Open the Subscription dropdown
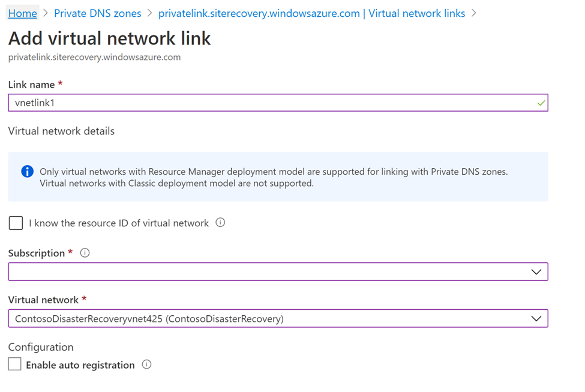Image resolution: width=585 pixels, height=392 pixels. click(275, 272)
